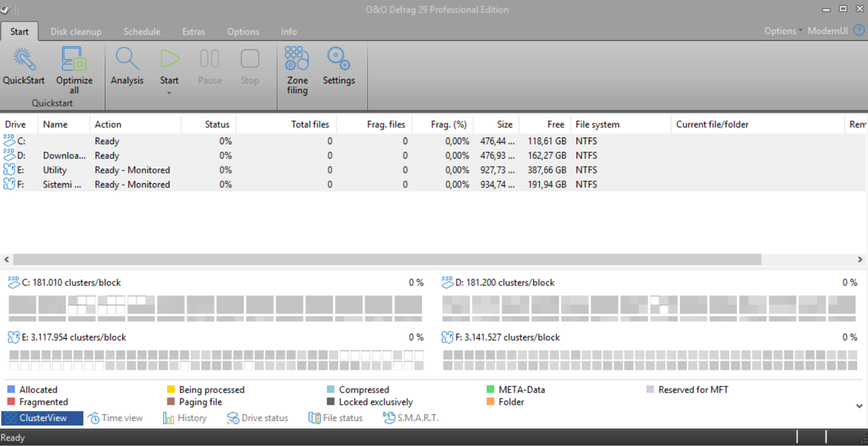Switch to ClusterView tab
The image size is (868, 446).
[x=42, y=418]
